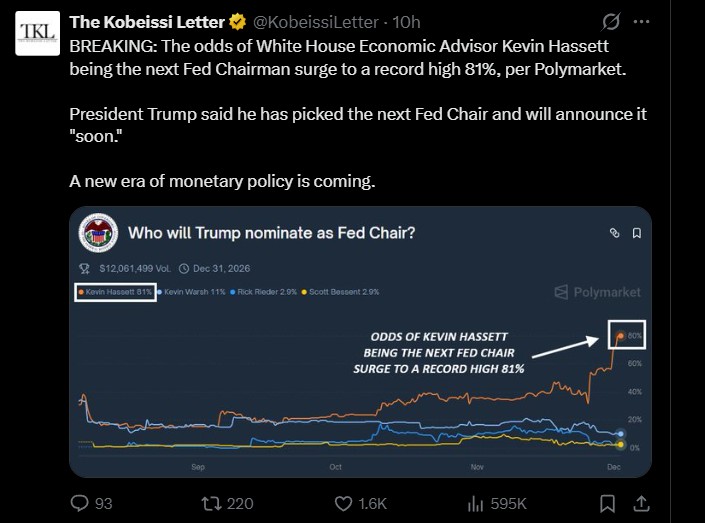Click the bookmark icon inside chart header
This screenshot has height=523, width=705.
coord(637,233)
